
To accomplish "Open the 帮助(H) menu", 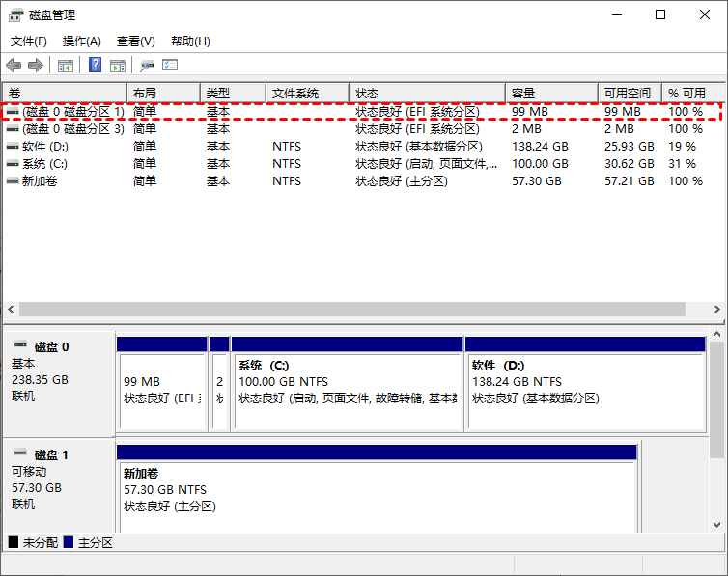I will [x=190, y=41].
